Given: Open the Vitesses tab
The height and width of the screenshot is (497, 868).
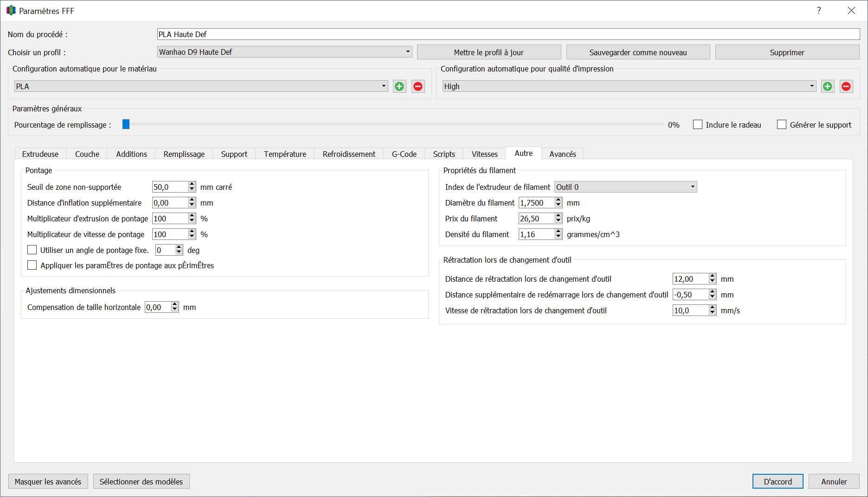Looking at the screenshot, I should (x=484, y=154).
